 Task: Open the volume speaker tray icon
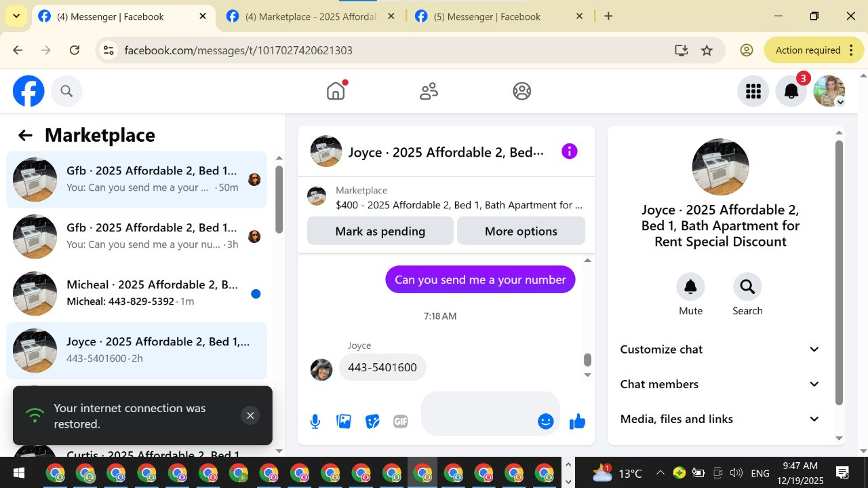point(736,473)
